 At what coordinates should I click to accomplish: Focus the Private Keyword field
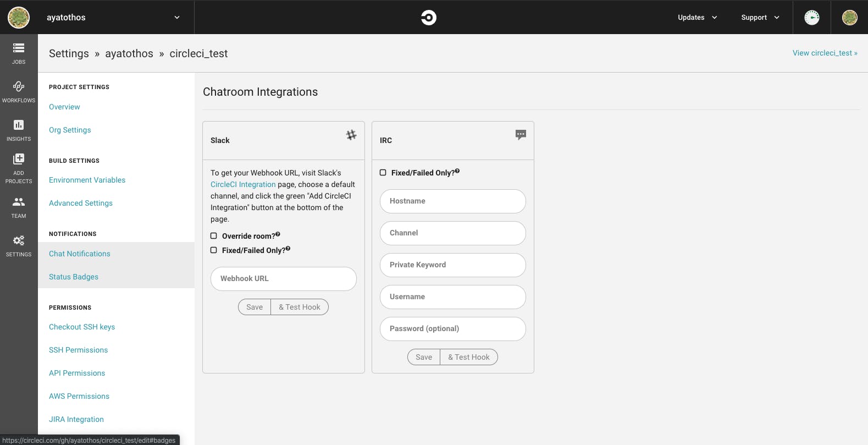click(453, 265)
